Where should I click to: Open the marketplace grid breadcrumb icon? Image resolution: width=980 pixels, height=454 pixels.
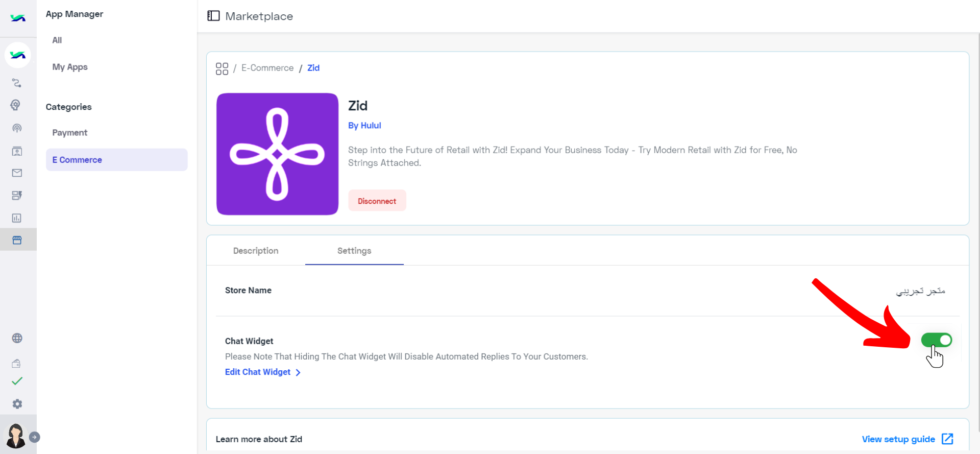222,68
